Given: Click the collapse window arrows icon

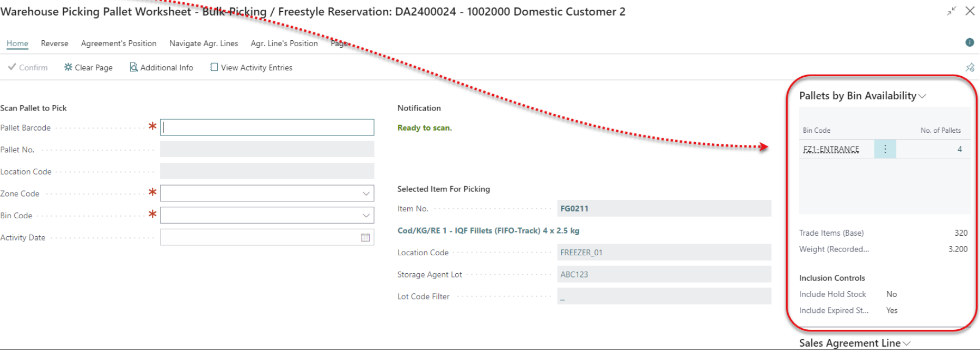Looking at the screenshot, I should click(x=951, y=11).
